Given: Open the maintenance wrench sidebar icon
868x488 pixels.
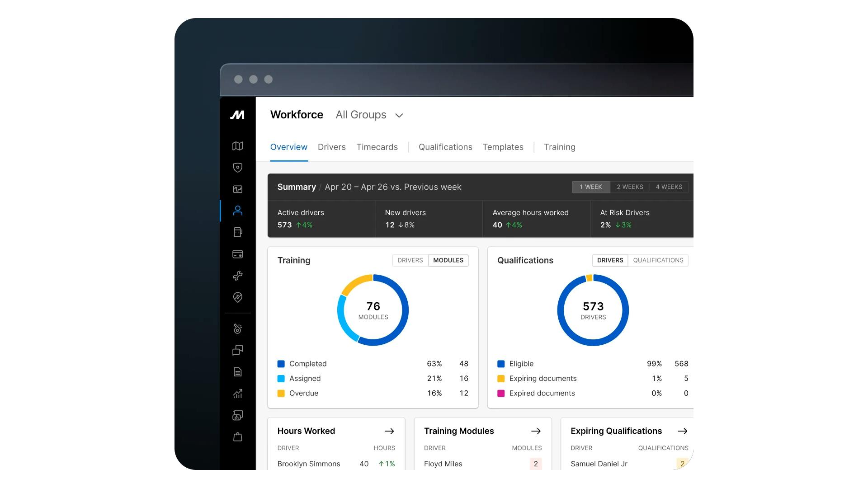Looking at the screenshot, I should (237, 276).
